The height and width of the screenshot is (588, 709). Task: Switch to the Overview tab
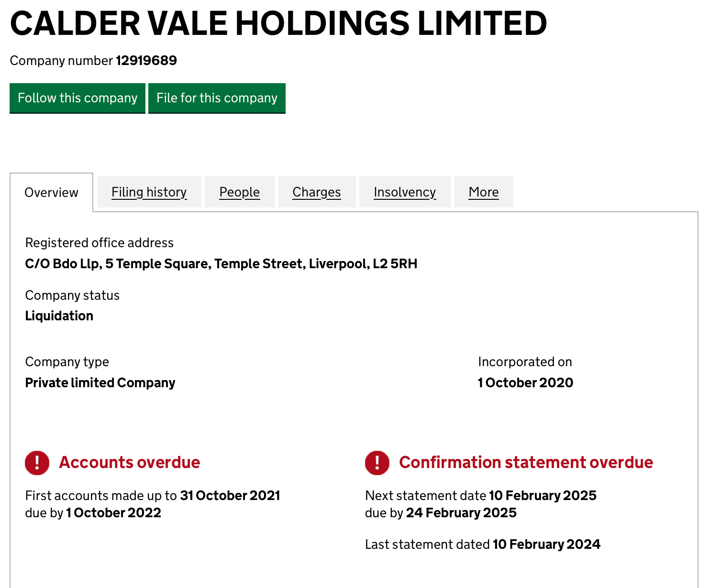tap(51, 193)
